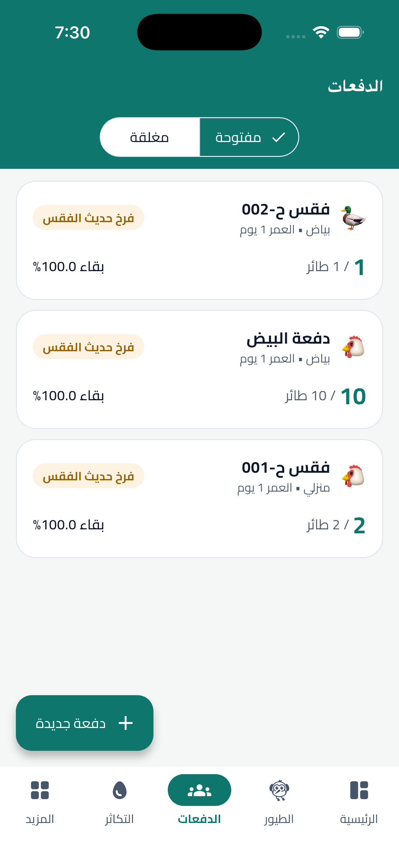
Task: Tap the التكاثر breeding egg icon
Action: coord(119,790)
